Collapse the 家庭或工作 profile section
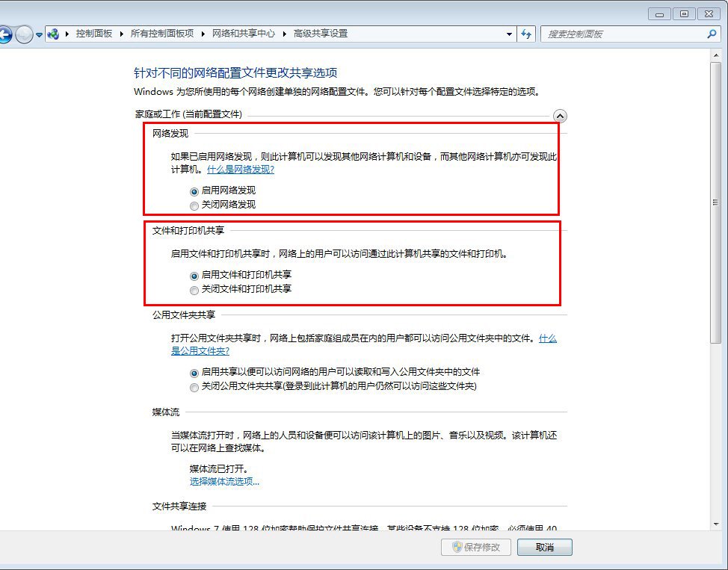This screenshot has width=728, height=570. (560, 116)
